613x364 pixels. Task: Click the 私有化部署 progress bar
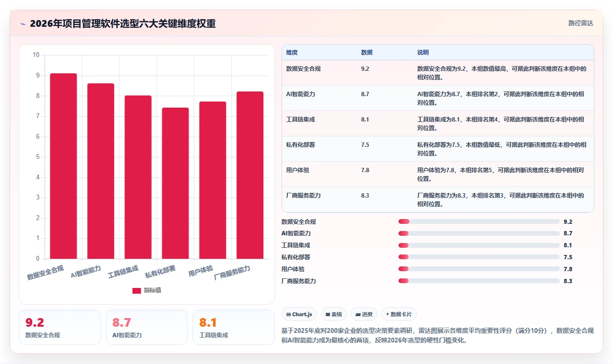pos(479,257)
